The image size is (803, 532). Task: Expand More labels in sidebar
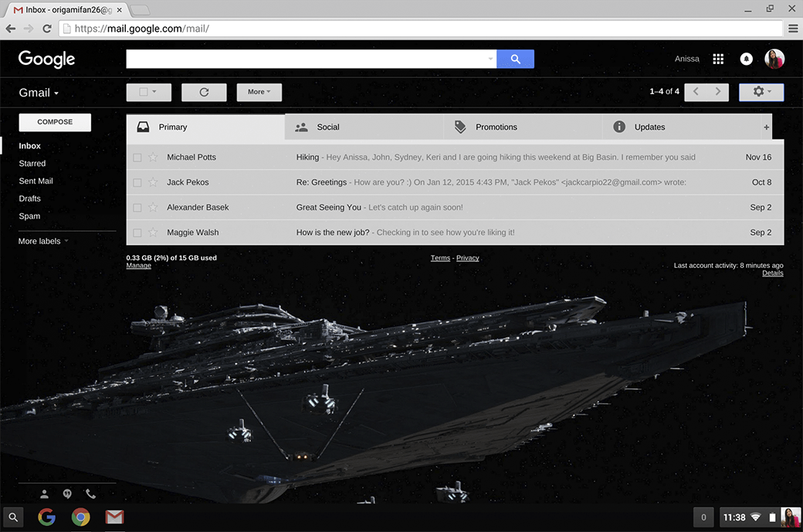43,241
